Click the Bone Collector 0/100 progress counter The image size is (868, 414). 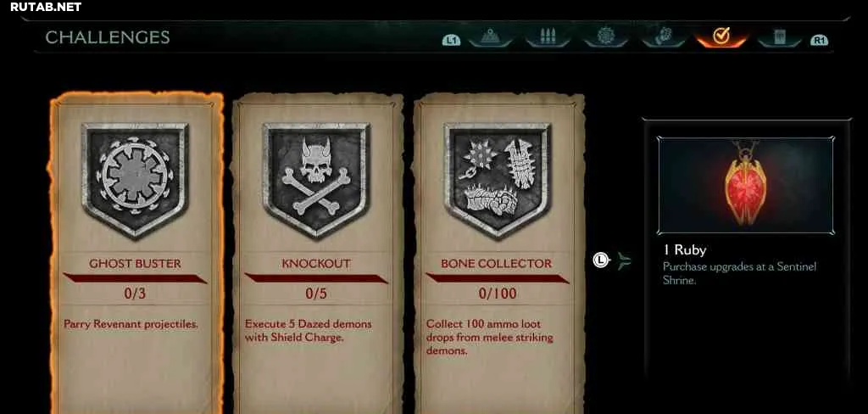[497, 294]
